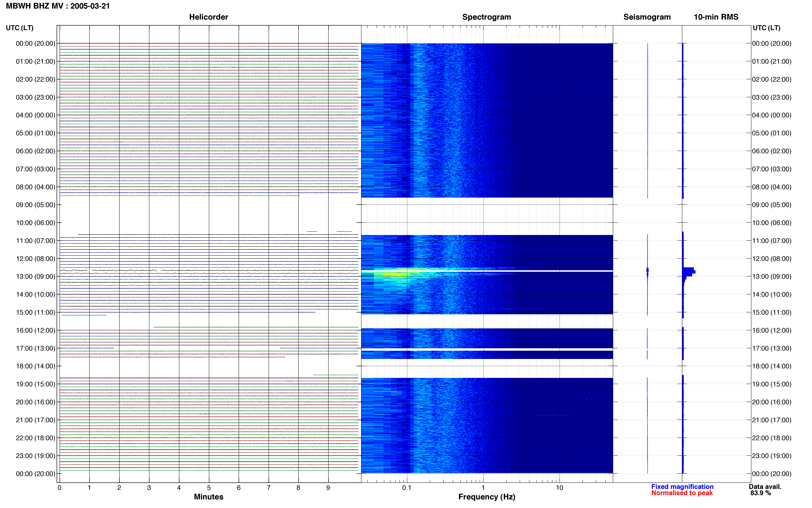Click the 83.9 % data availability value
Image resolution: width=812 pixels, height=508 pixels.
point(761,493)
